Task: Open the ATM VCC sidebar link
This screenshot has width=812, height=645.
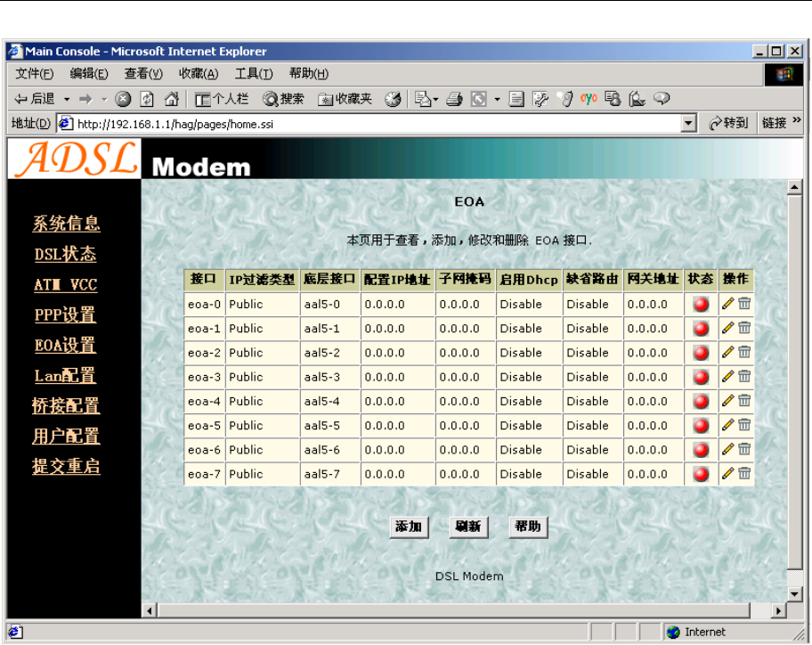Action: tap(65, 284)
